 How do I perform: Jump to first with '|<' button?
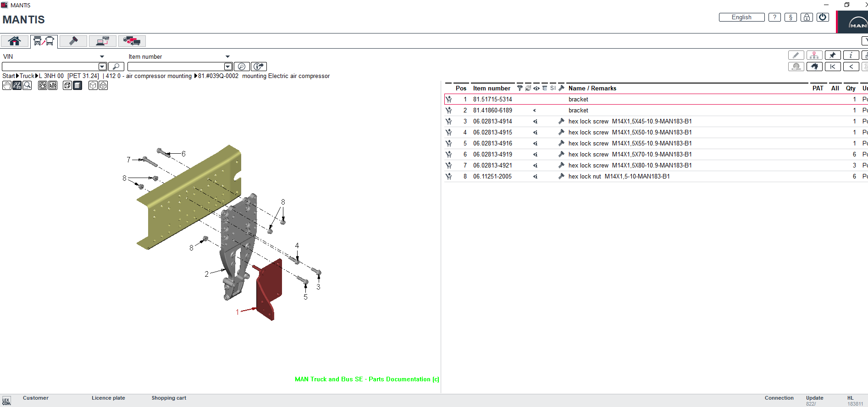point(833,67)
